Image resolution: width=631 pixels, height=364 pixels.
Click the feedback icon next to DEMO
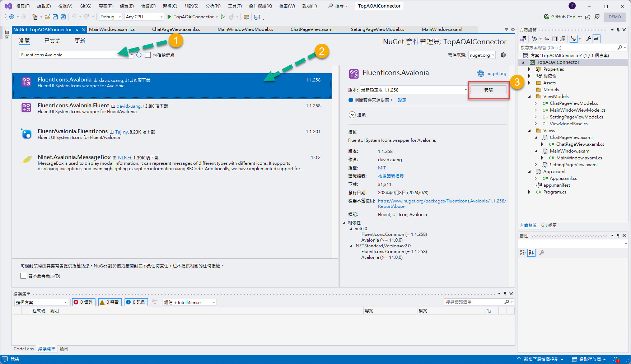point(597,17)
